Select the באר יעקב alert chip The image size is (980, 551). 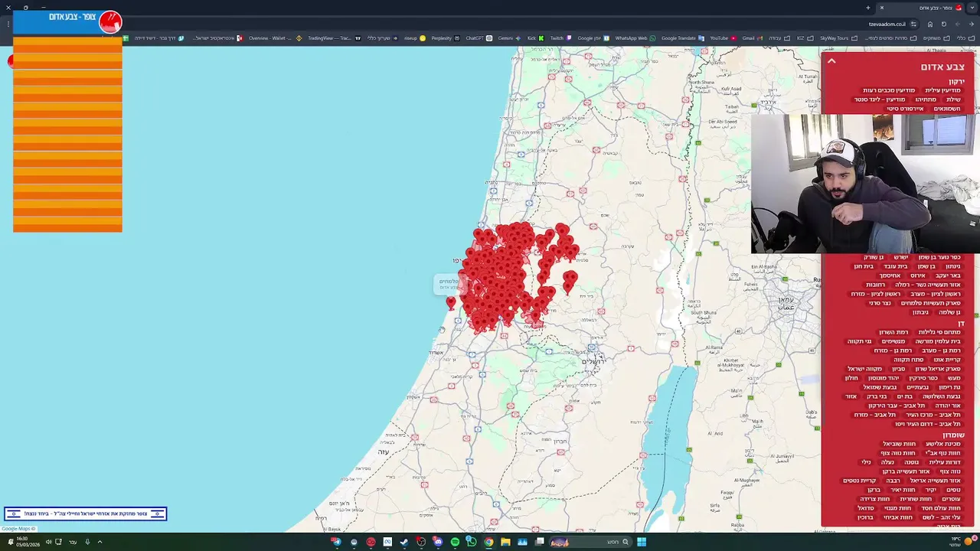pos(948,275)
